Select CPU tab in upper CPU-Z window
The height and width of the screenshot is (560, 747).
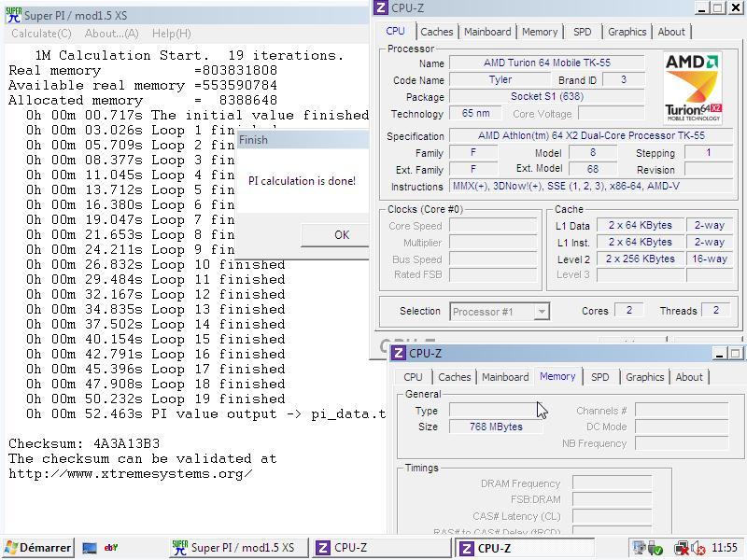[x=395, y=31]
